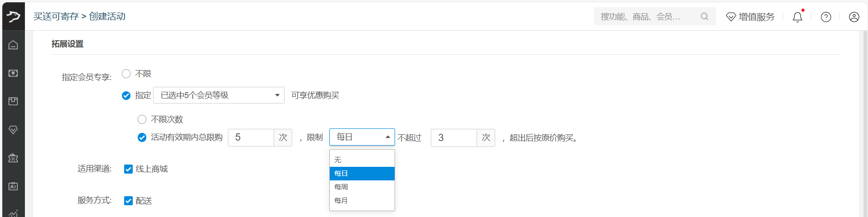Screen dimensions: 868x217
Task: Open the notification bell
Action: 797,17
